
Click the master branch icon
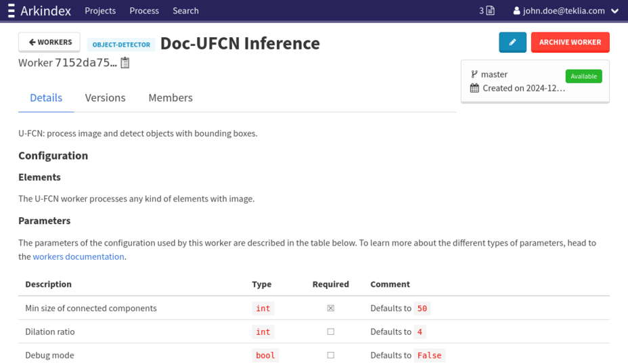click(x=474, y=74)
